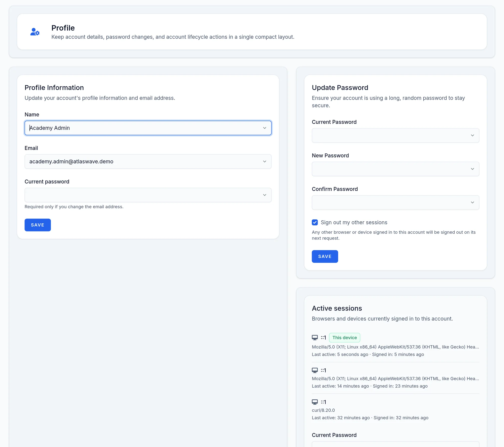504x447 pixels.
Task: Click the Email input field
Action: coord(148,161)
